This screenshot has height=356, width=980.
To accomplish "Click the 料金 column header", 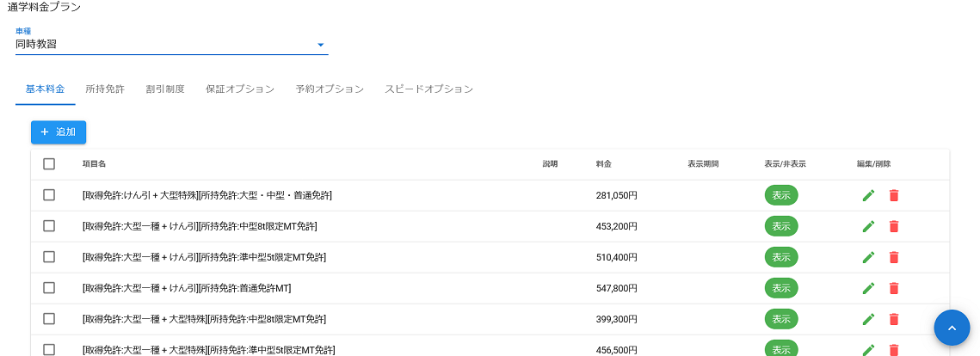I will (x=603, y=164).
